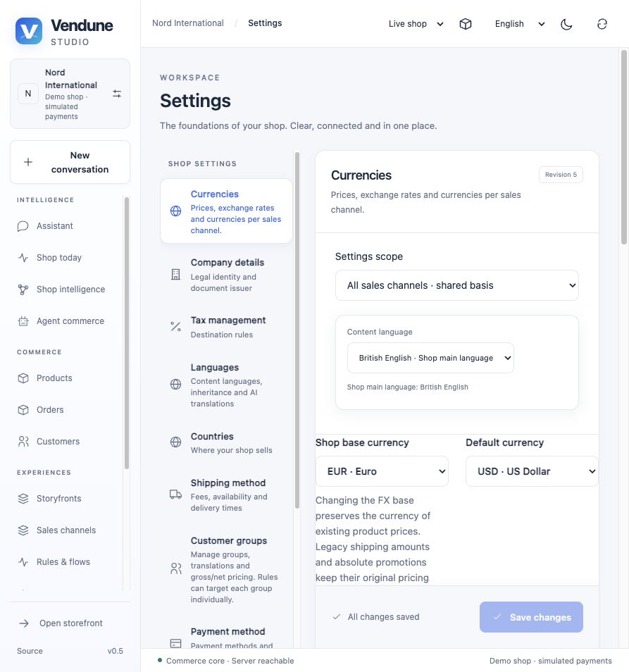
Task: Click the Sales channels layers icon
Action: (23, 530)
